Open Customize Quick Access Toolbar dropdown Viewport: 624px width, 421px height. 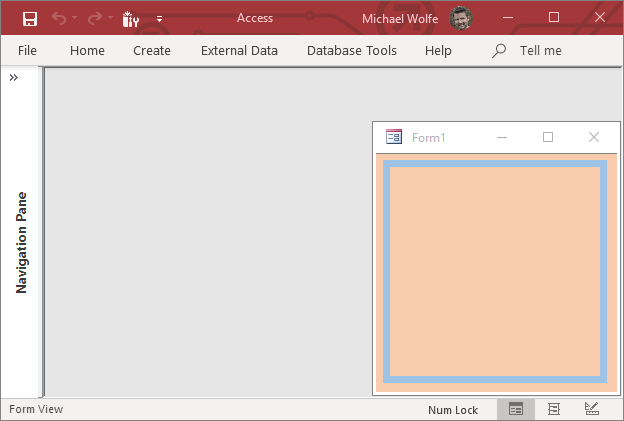click(x=159, y=19)
